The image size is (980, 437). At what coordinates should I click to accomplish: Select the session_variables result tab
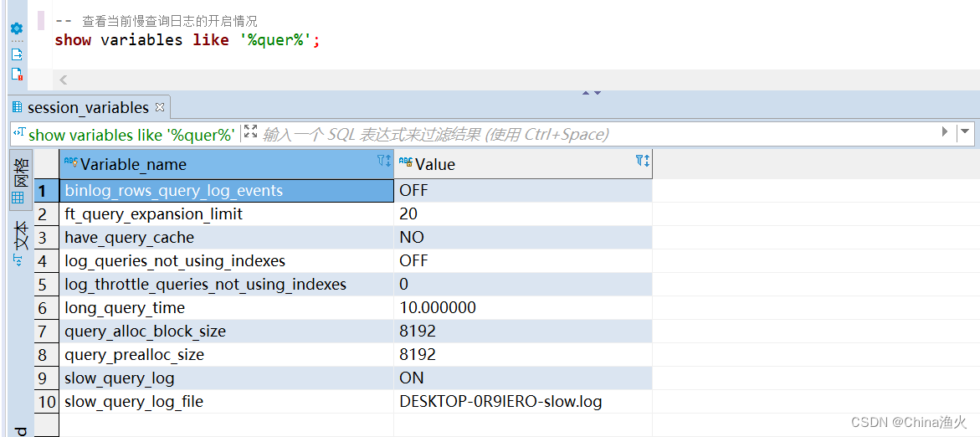tap(88, 107)
